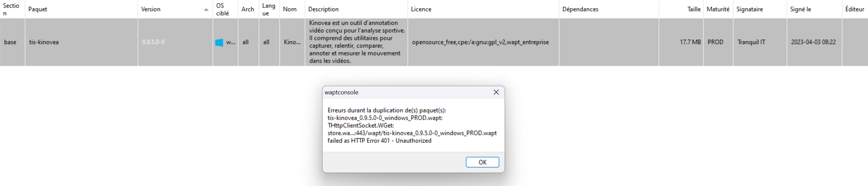Viewport: 868px width, 186px height.
Task: Click the Licence column header
Action: 483,9
